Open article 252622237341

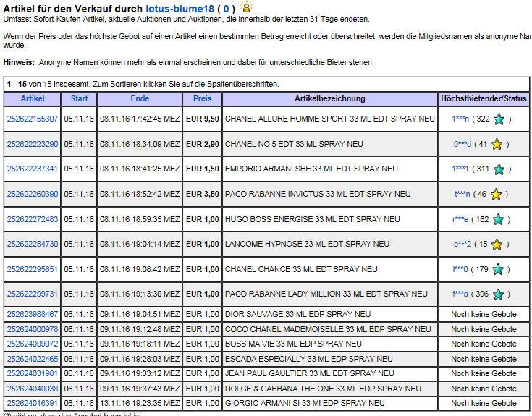33,169
